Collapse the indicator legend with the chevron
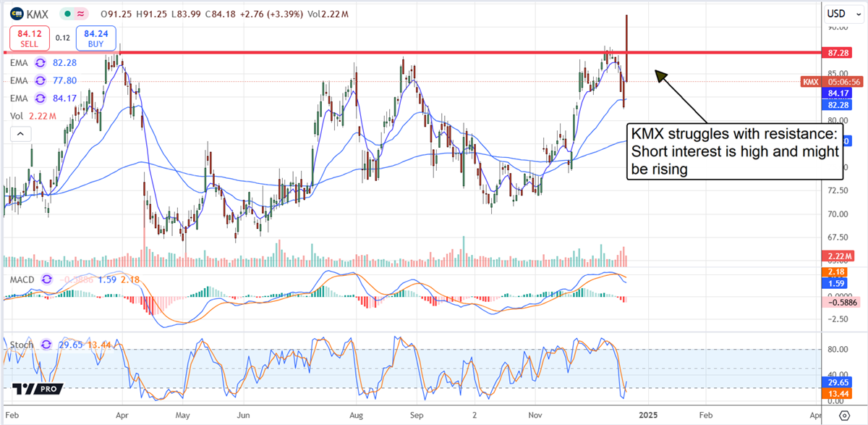868x425 pixels. point(21,134)
